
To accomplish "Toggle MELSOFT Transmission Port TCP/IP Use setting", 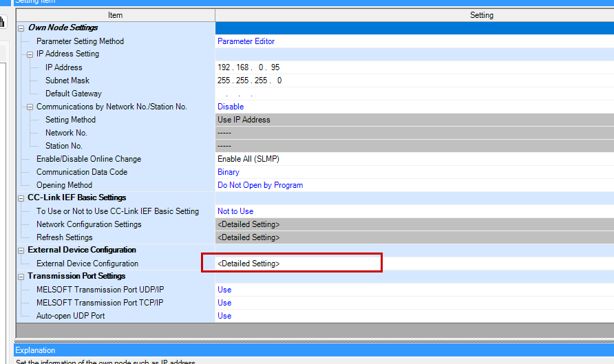I will (x=224, y=303).
